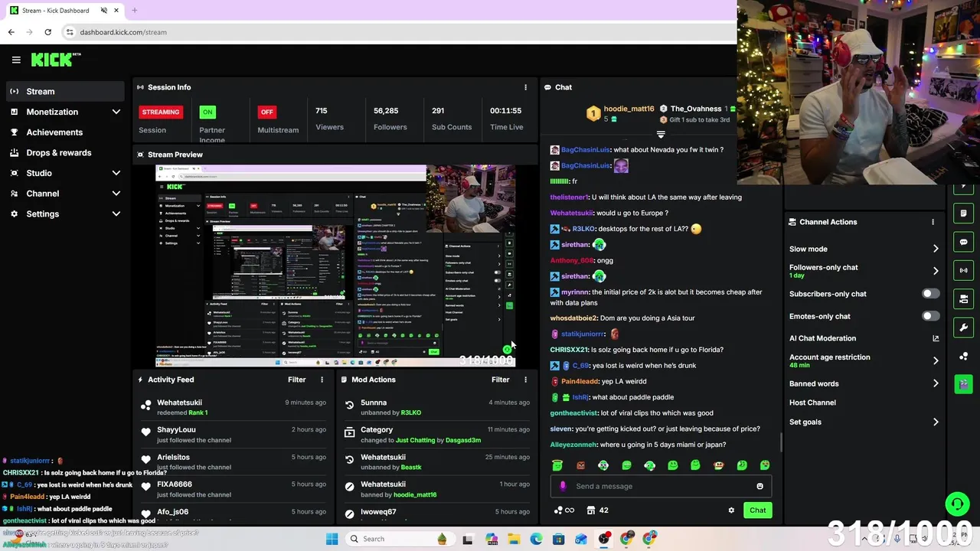The height and width of the screenshot is (551, 980).
Task: Click the Mod Actions Filter button
Action: [x=501, y=380]
